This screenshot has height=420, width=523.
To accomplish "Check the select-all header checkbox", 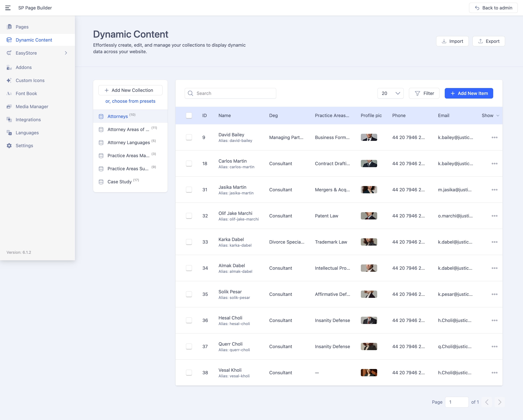I will coord(189,116).
